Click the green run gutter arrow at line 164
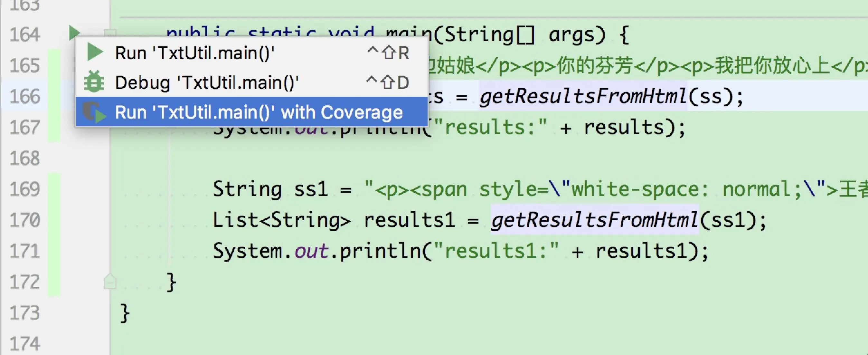The height and width of the screenshot is (355, 868). (x=74, y=33)
